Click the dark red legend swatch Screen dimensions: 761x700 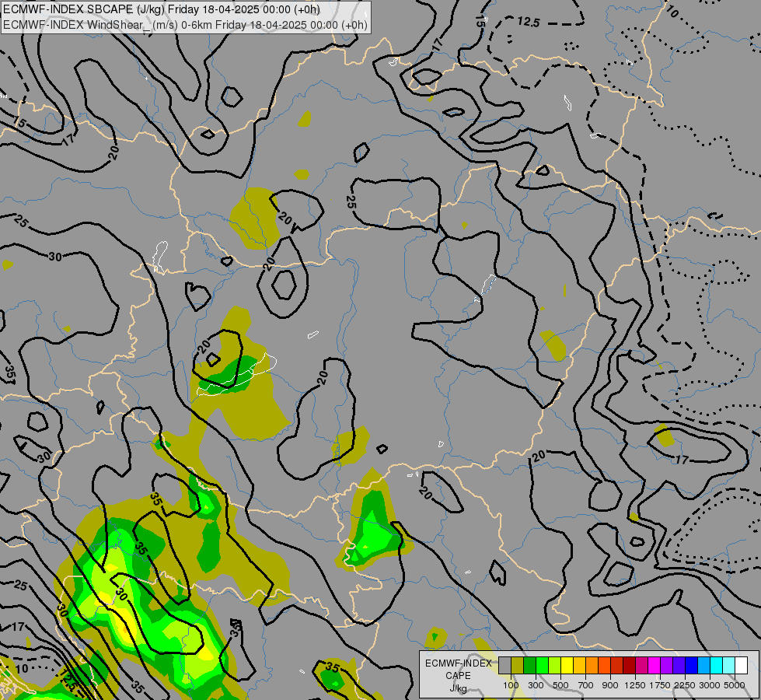(630, 665)
